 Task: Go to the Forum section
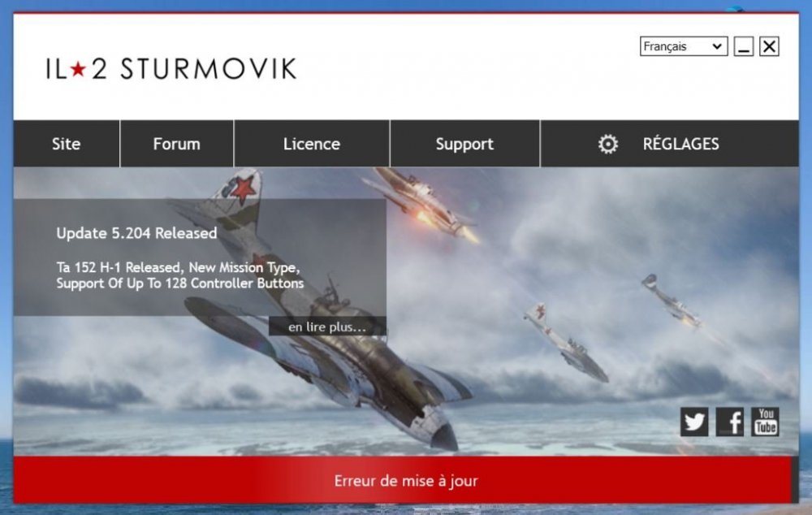176,143
